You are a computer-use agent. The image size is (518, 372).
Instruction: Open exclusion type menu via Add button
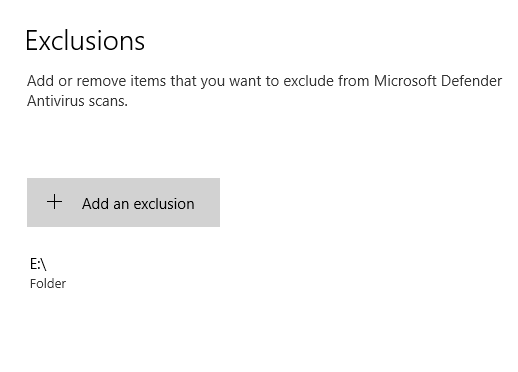123,203
